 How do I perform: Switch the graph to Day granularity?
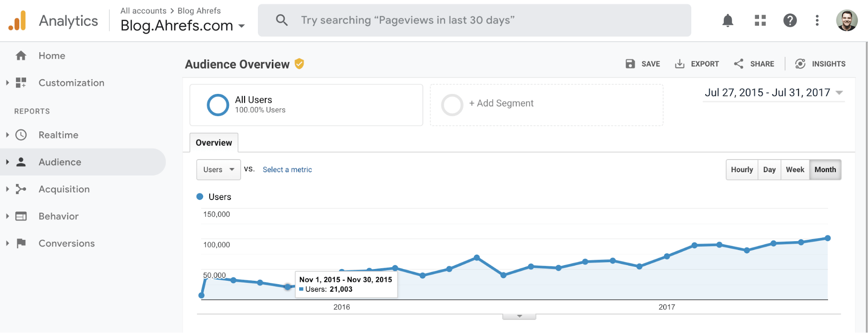[x=769, y=170]
